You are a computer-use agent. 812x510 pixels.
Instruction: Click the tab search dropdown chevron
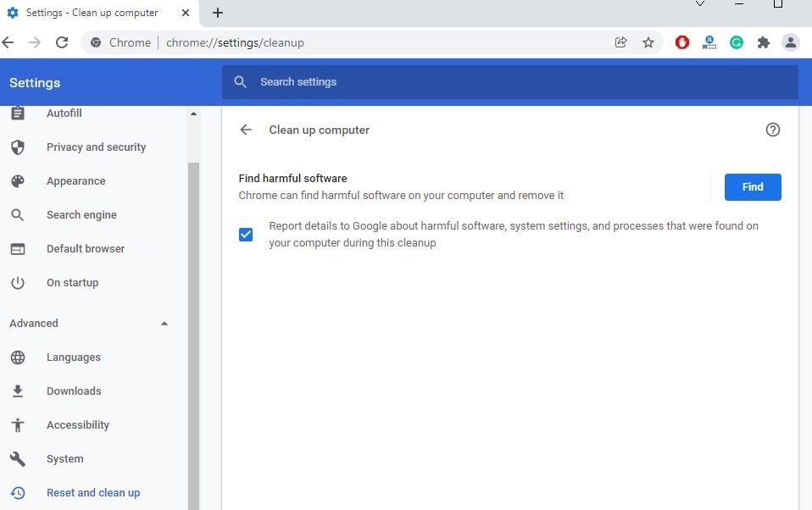coord(700,4)
